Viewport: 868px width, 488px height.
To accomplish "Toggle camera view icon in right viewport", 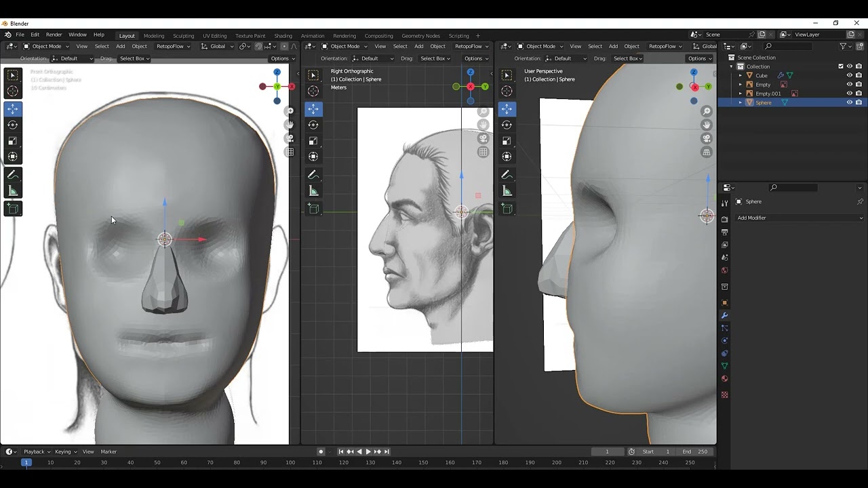I will [x=707, y=138].
